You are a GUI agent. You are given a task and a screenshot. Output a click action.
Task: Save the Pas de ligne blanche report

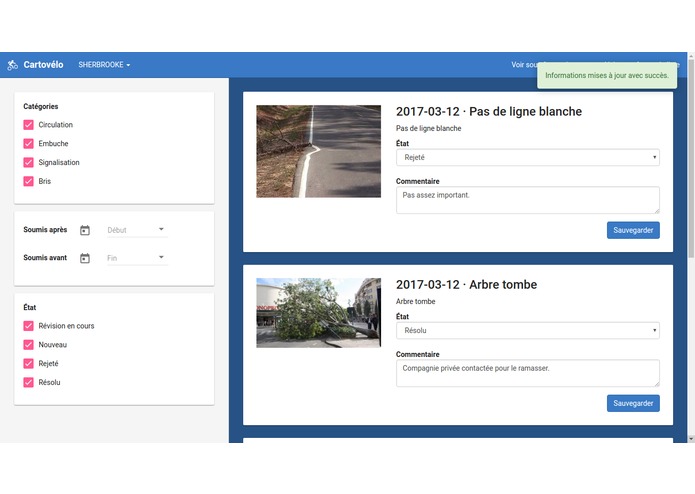pyautogui.click(x=633, y=230)
